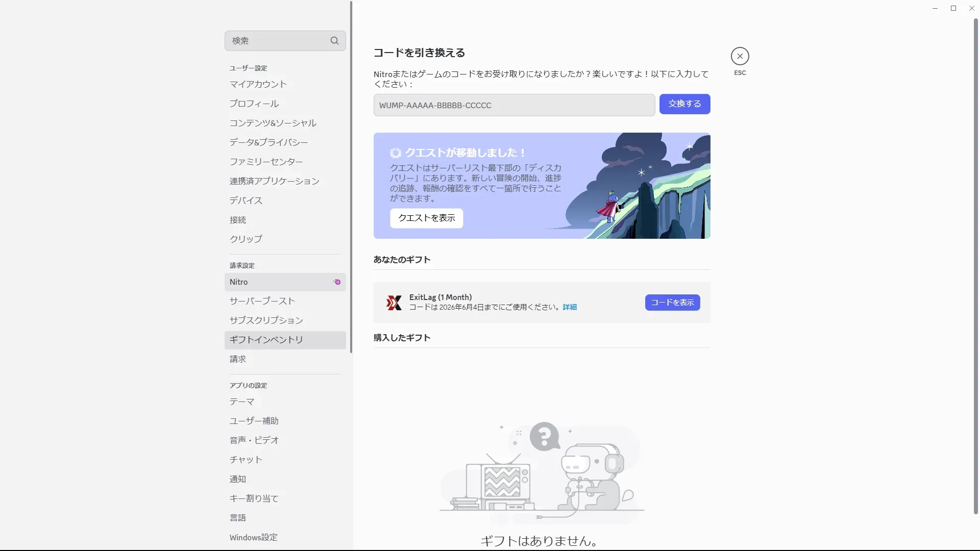Select 音声・ビデオ settings
Viewport: 980px width, 551px height.
tap(254, 440)
